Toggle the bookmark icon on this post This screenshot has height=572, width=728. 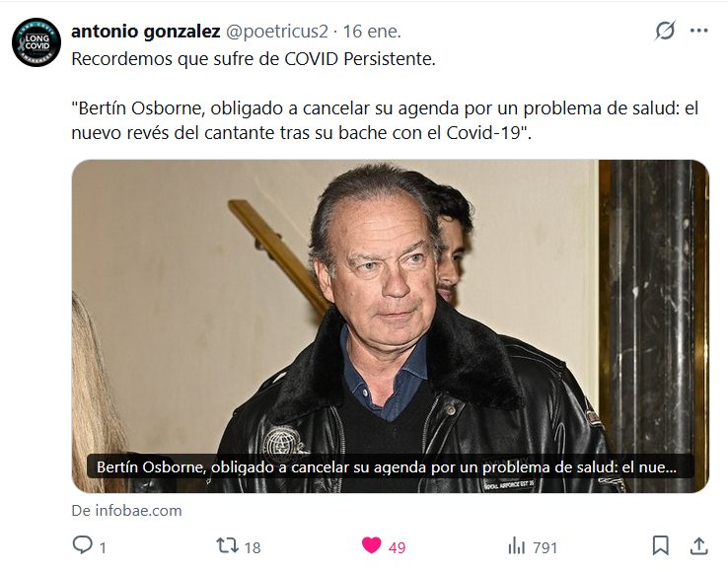(x=660, y=545)
